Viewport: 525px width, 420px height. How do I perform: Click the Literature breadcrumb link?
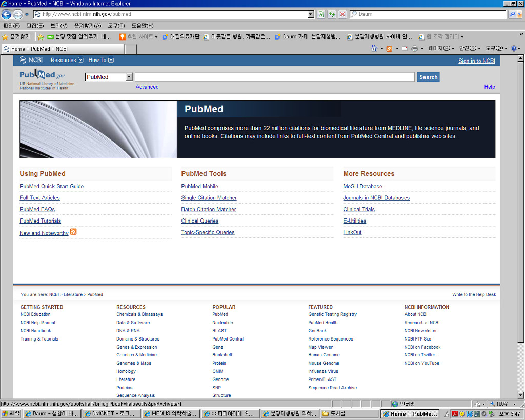[73, 295]
